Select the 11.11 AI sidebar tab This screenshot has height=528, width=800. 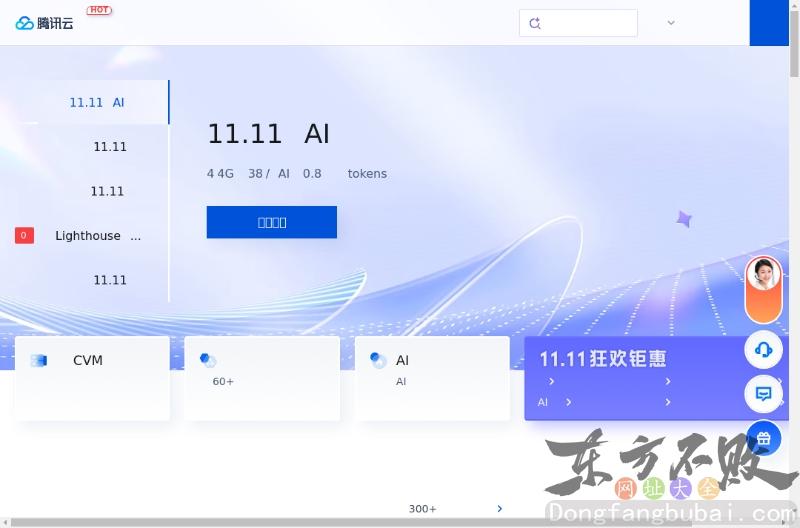96,102
